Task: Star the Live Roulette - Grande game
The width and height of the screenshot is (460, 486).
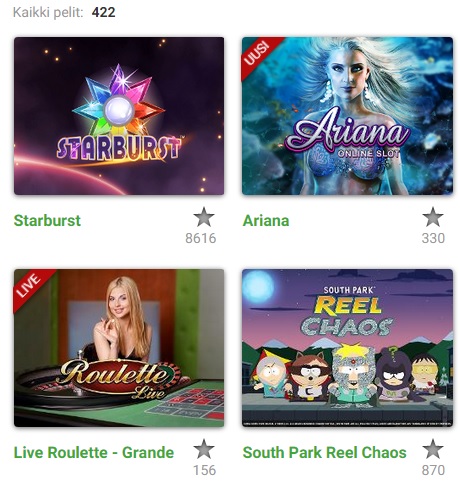Action: pyautogui.click(x=204, y=449)
